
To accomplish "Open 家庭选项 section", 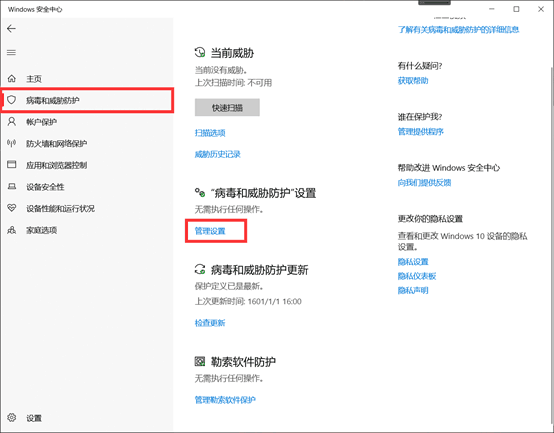I will tap(41, 230).
